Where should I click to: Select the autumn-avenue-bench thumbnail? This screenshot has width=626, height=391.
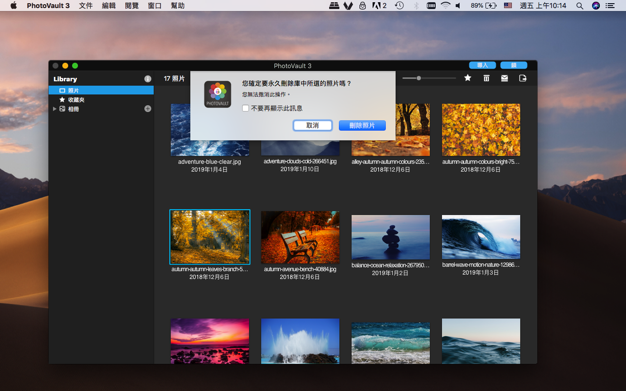(x=300, y=237)
